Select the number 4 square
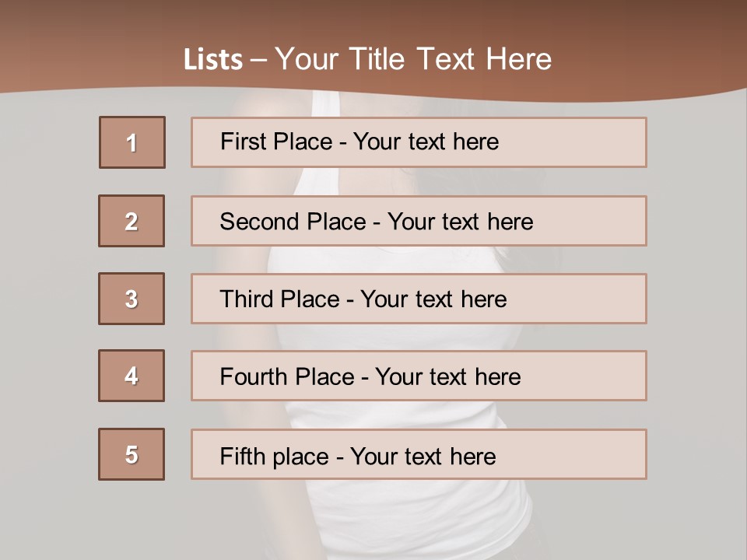The height and width of the screenshot is (560, 747). (x=132, y=376)
